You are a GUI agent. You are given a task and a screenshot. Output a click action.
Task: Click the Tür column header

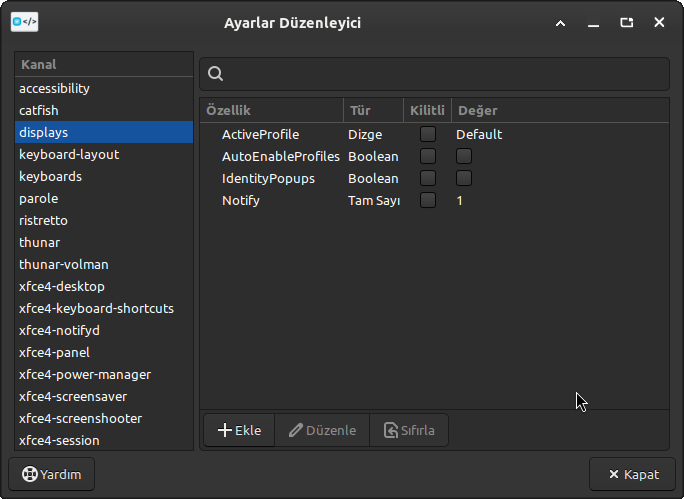point(372,110)
